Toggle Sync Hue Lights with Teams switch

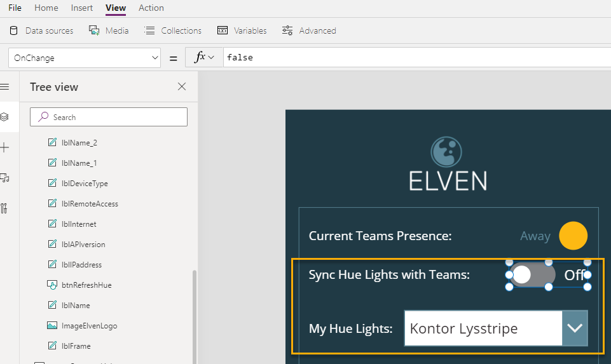click(532, 275)
